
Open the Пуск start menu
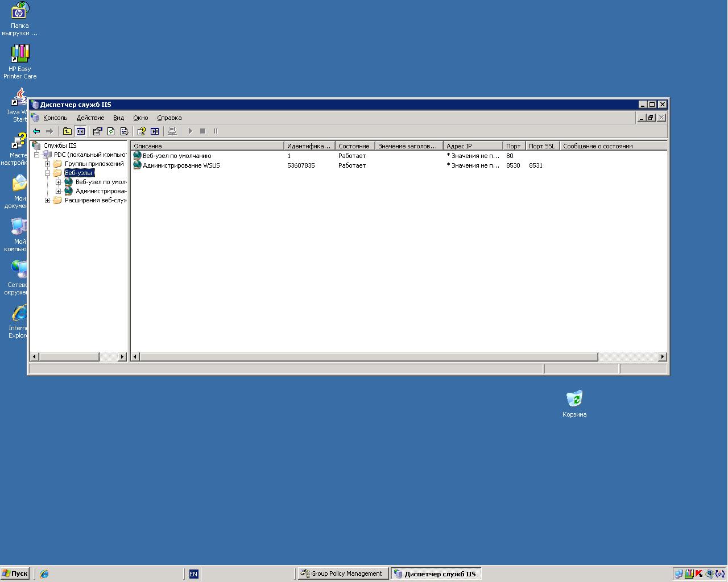point(15,573)
